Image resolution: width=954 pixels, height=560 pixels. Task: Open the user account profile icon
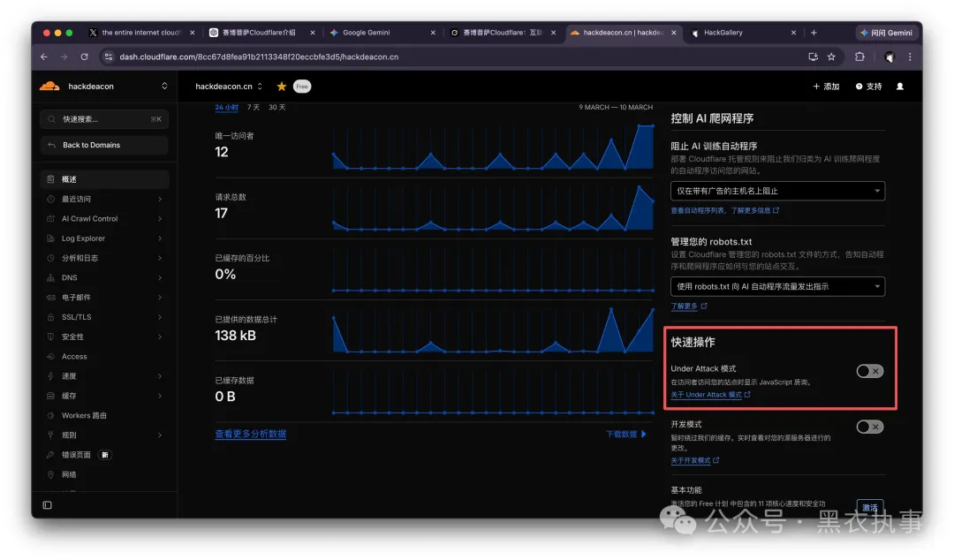[900, 87]
